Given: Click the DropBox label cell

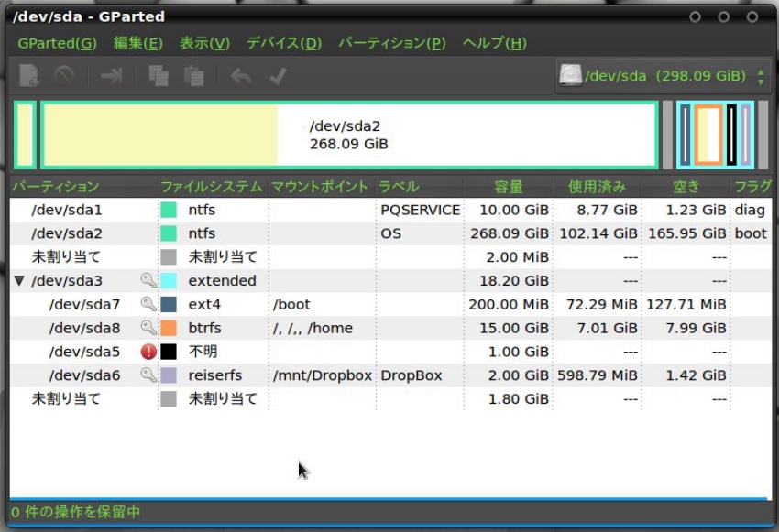Looking at the screenshot, I should (x=411, y=375).
